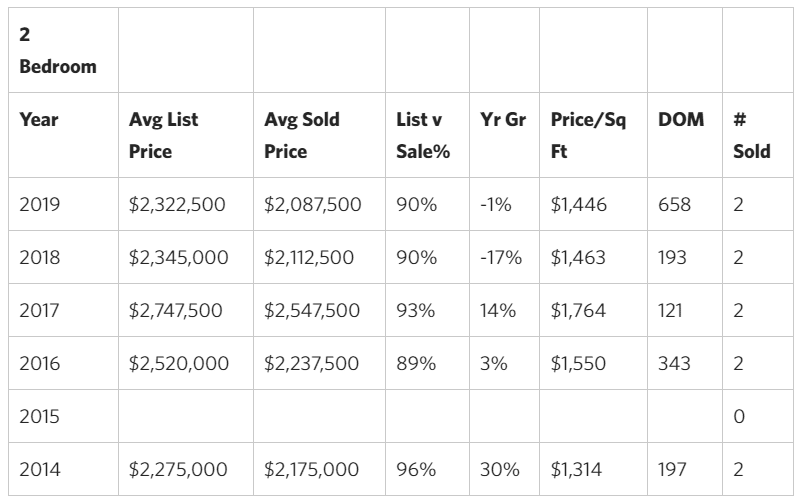Select the 658 days on market value
The image size is (805, 504).
tap(675, 205)
